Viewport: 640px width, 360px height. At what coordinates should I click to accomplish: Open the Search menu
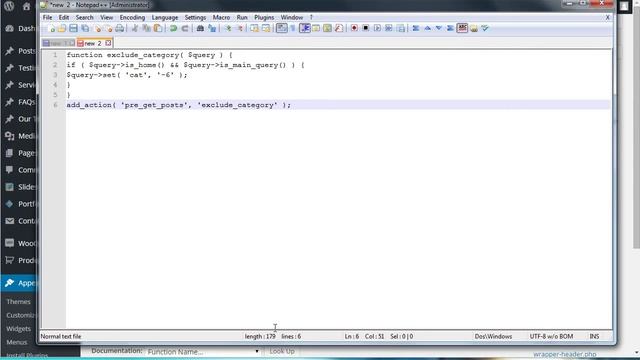click(84, 18)
